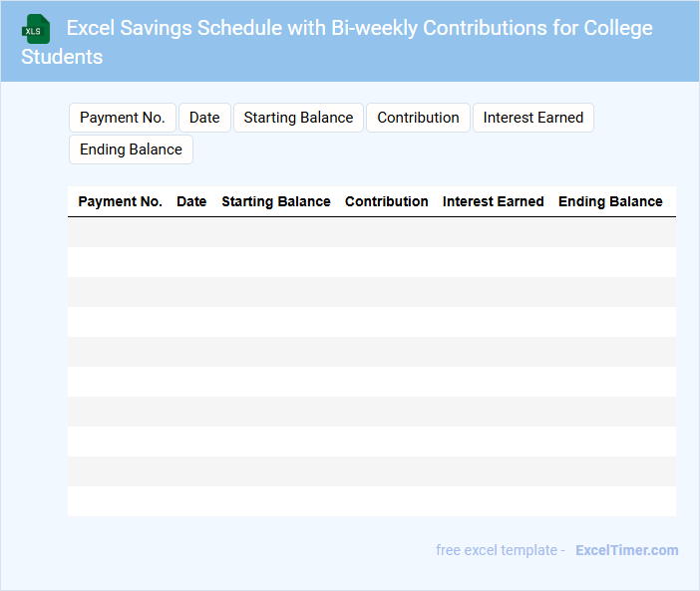Select the last empty table row
The image size is (700, 591).
(371, 501)
